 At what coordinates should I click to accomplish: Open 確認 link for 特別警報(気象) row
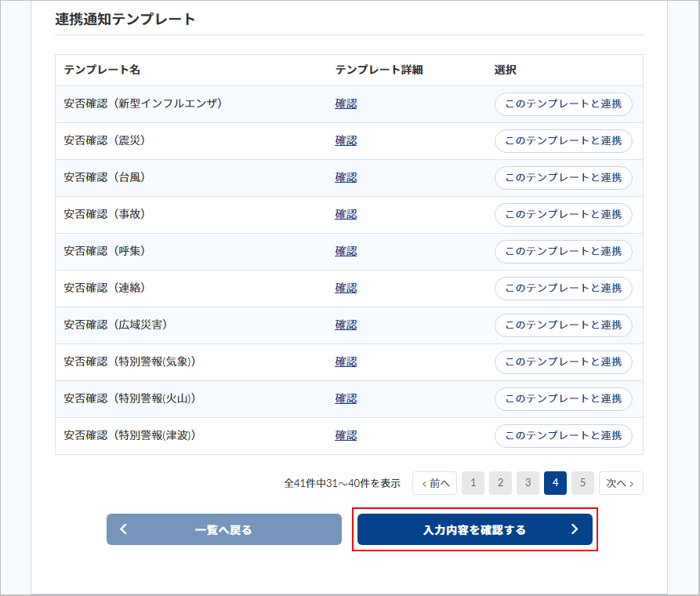[346, 362]
